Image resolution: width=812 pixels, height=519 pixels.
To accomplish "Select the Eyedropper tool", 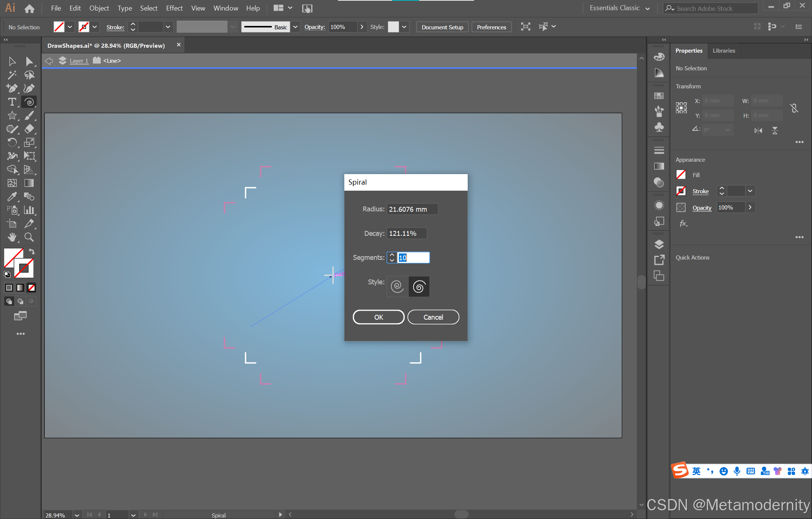I will point(12,196).
